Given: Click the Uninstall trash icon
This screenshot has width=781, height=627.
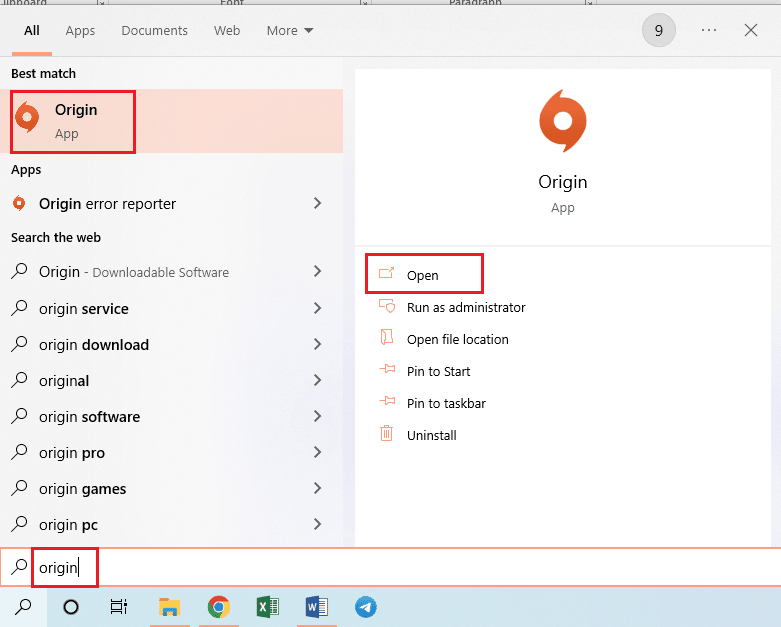Looking at the screenshot, I should coord(387,433).
